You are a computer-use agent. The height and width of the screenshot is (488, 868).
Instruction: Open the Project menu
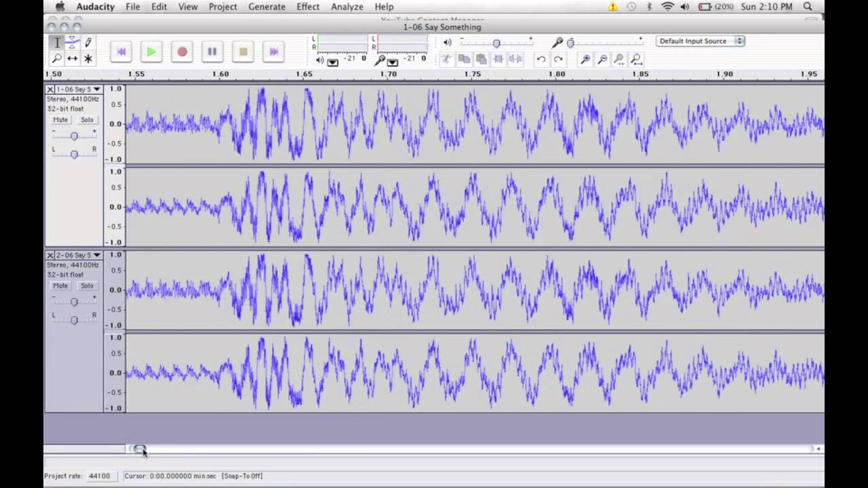[222, 7]
